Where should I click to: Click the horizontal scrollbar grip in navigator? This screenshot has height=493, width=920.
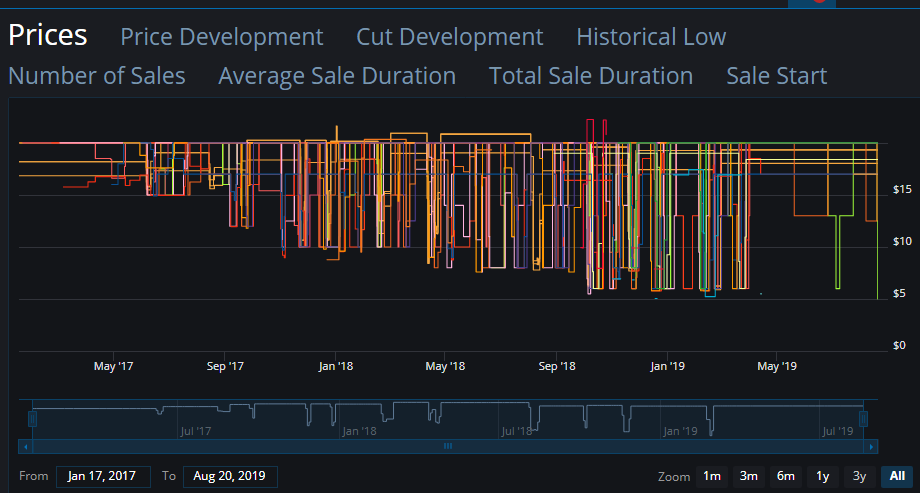pos(448,446)
